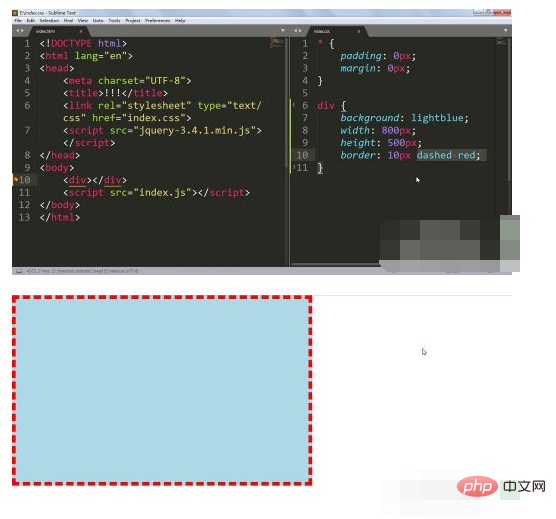
Task: Click the left pane vertical scrollbar
Action: (x=287, y=103)
